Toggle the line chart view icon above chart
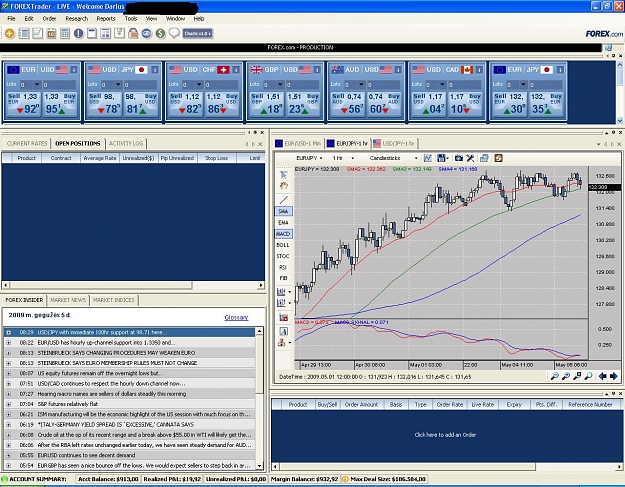Viewport: 625px width, 487px height. click(428, 158)
